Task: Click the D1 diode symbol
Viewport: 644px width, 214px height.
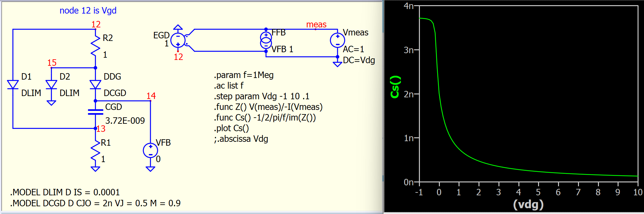Action: point(13,84)
